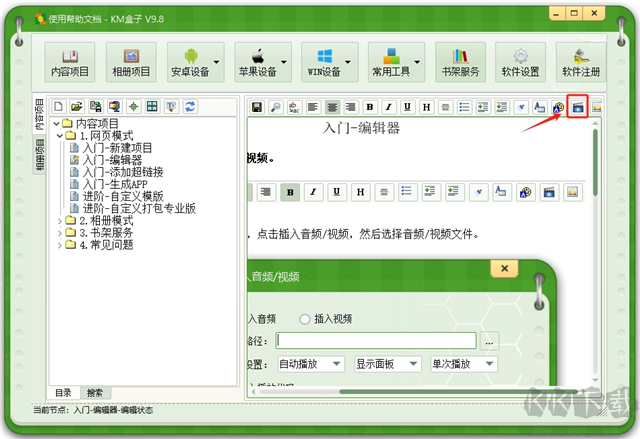
Task: Click the monitor preview icon in tree toolbar
Action: click(115, 107)
